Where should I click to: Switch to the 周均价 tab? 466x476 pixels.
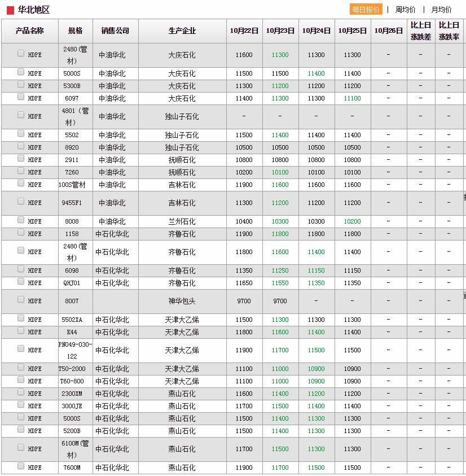405,10
